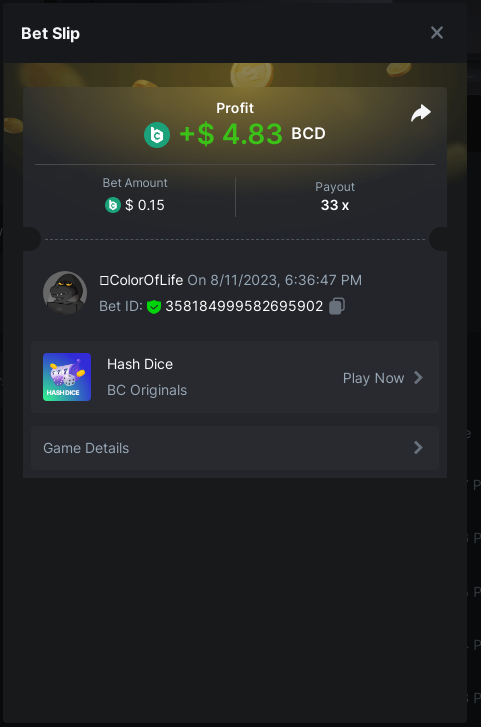Click the Bet Slip header title

coord(51,33)
